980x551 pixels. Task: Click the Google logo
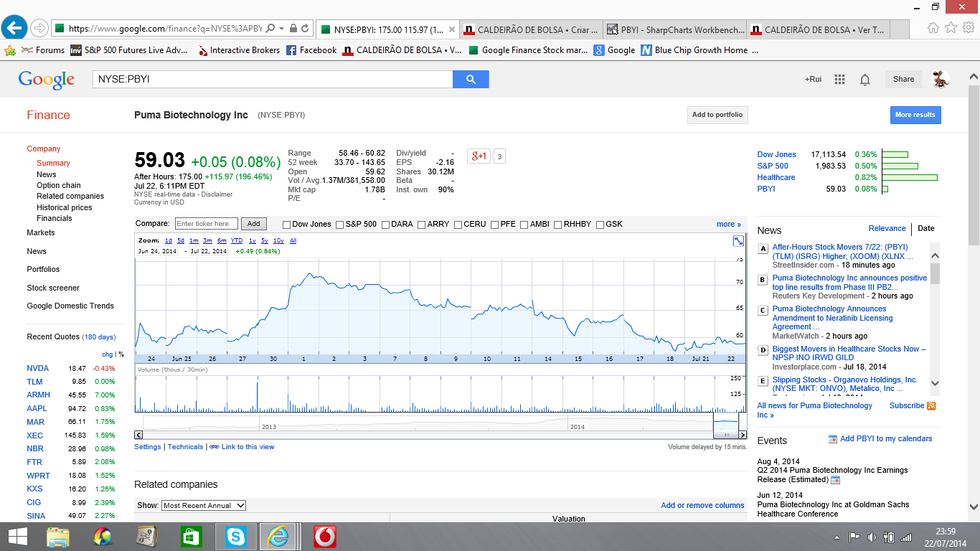tap(47, 80)
